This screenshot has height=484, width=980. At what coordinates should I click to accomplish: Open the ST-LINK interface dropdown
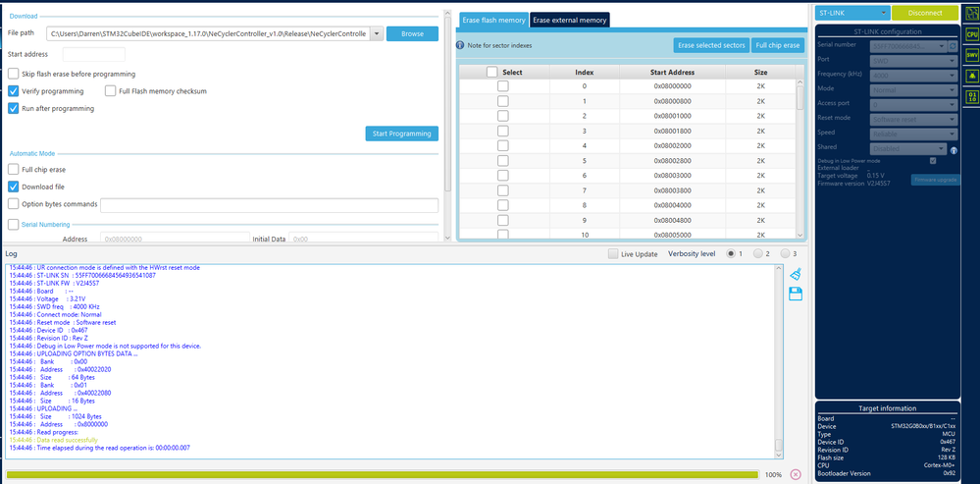tap(852, 13)
